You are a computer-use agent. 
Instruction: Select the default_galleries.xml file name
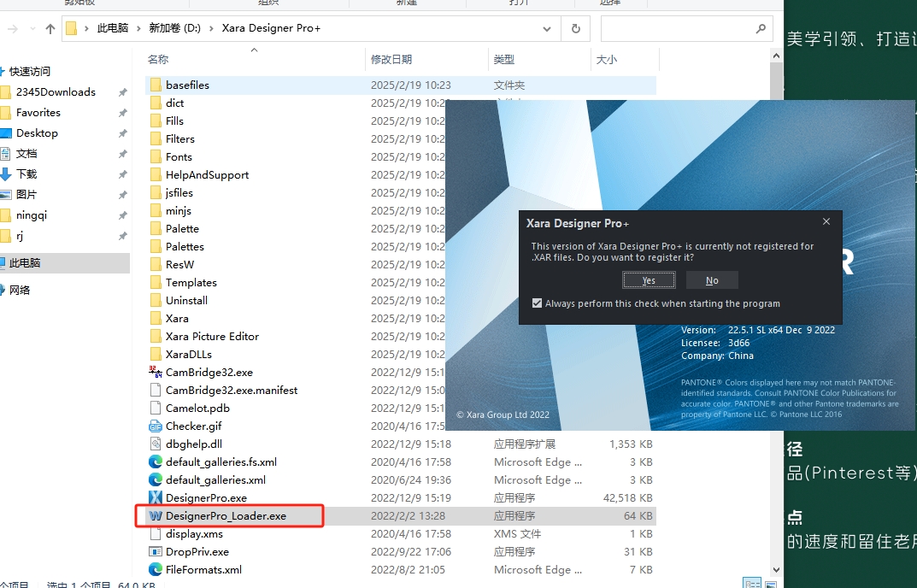[x=216, y=480]
